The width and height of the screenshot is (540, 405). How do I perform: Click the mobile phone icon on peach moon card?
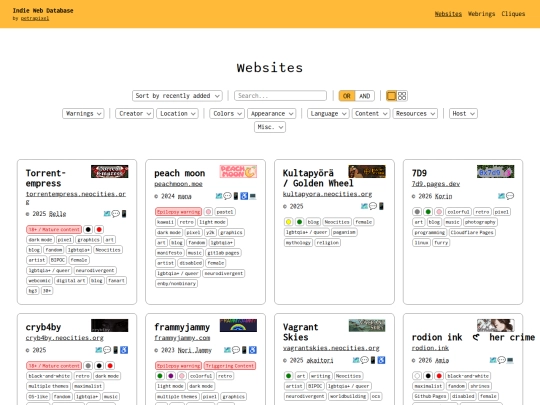(236, 196)
